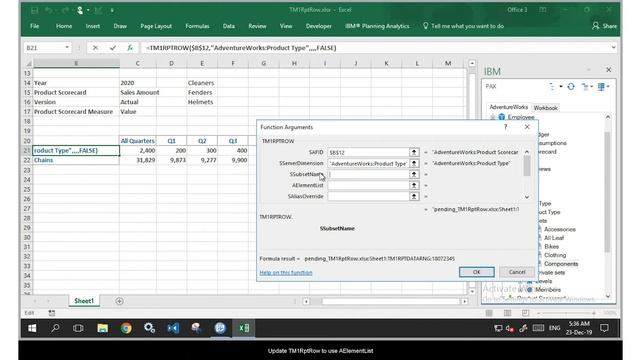Image resolution: width=640 pixels, height=360 pixels.
Task: Close the IBM task pane
Action: coord(609,70)
